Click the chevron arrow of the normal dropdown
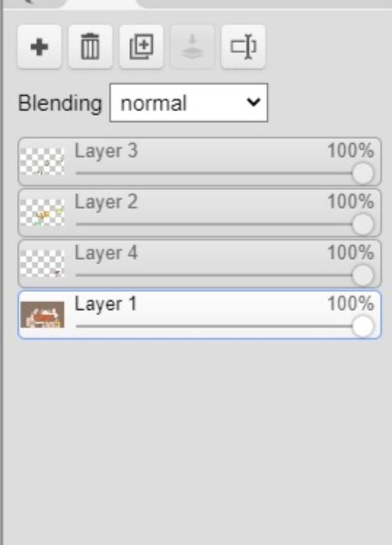This screenshot has width=392, height=545. click(x=253, y=102)
